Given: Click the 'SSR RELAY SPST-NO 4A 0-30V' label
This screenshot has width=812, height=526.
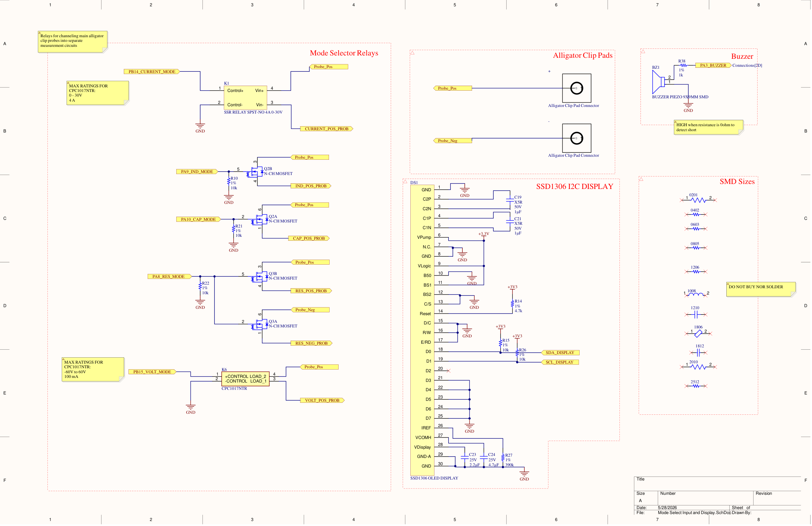Looking at the screenshot, I should [253, 112].
